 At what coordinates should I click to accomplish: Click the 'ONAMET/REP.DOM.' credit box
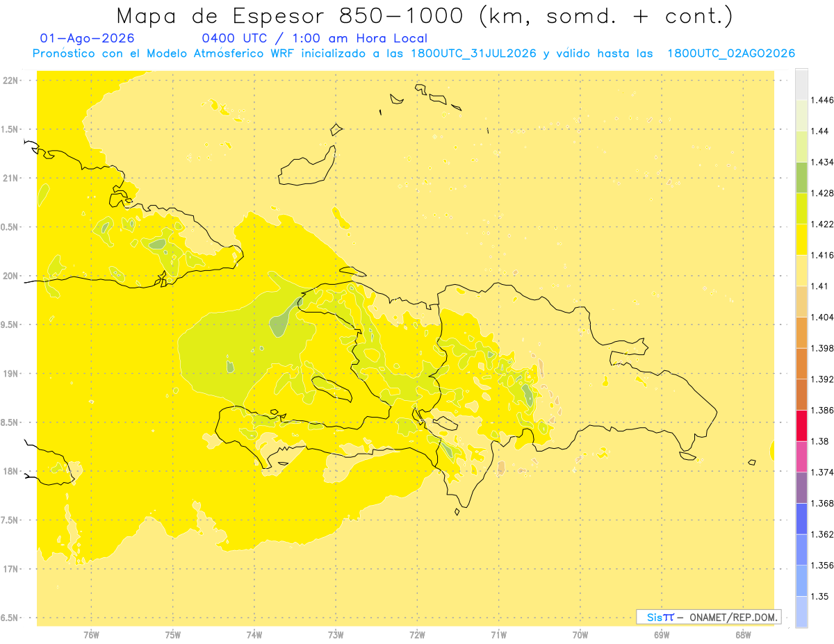point(709,617)
